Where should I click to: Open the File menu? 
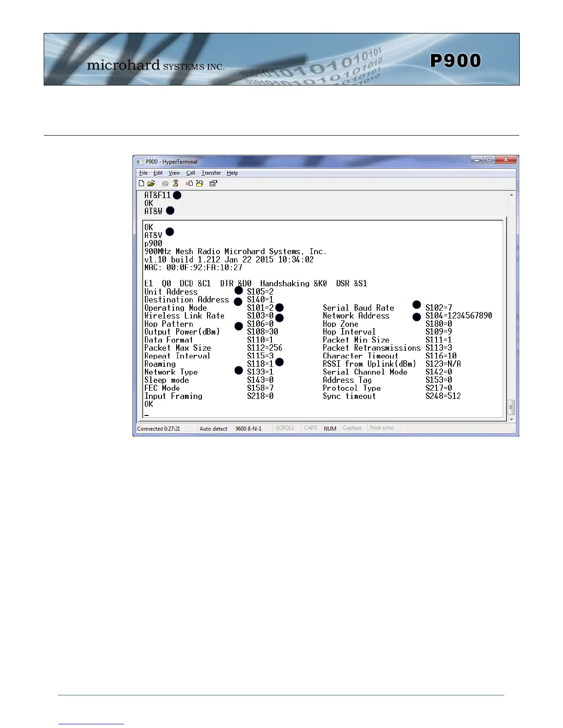(144, 173)
